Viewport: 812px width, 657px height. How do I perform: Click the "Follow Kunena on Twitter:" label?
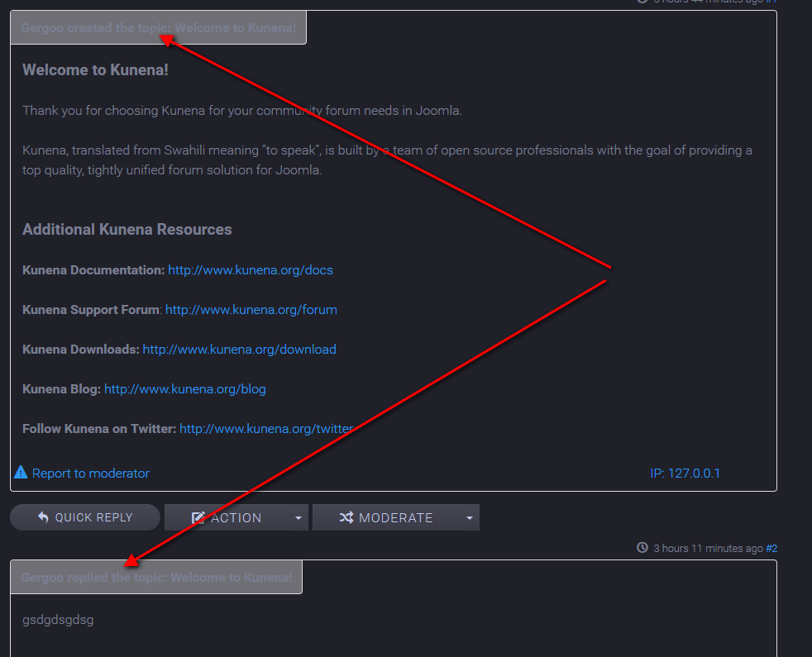click(x=99, y=429)
